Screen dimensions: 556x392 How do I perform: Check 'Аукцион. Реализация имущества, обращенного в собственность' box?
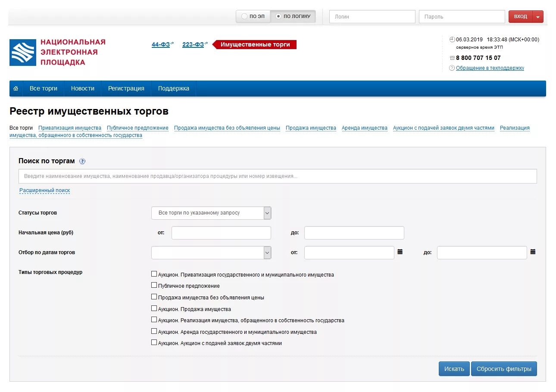coord(154,320)
